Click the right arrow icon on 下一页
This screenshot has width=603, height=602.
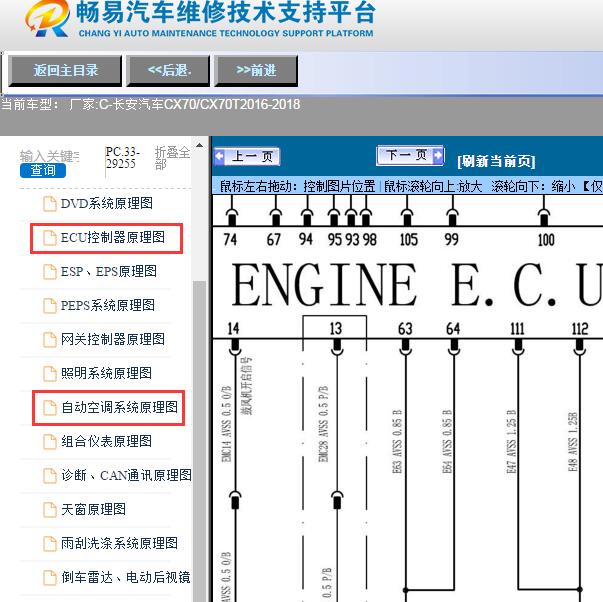click(438, 155)
